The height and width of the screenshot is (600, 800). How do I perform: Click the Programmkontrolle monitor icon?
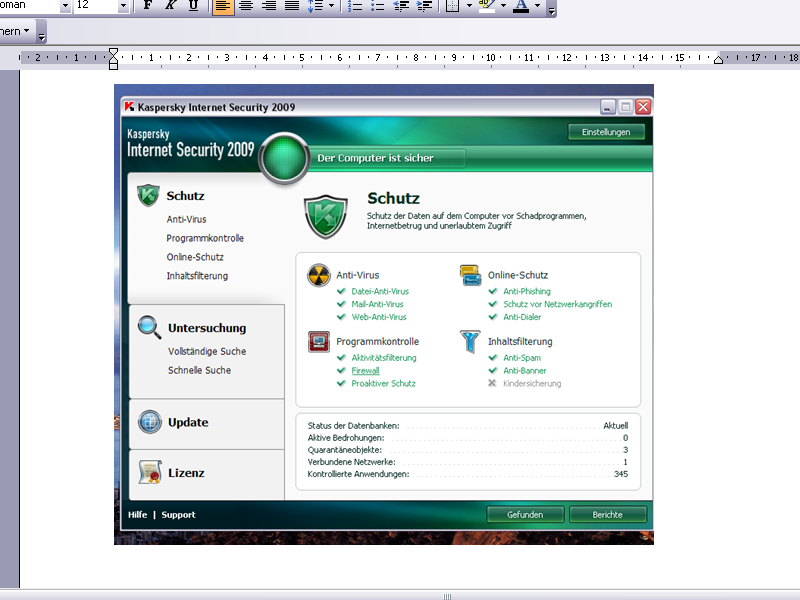(319, 342)
